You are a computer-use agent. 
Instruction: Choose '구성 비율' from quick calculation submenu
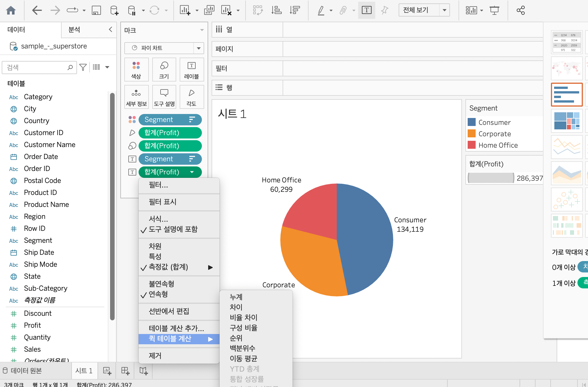pos(244,328)
